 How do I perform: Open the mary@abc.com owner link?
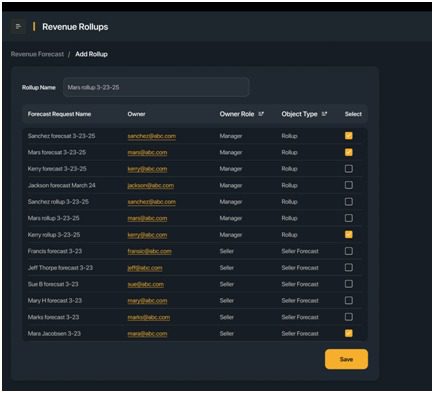tap(147, 300)
